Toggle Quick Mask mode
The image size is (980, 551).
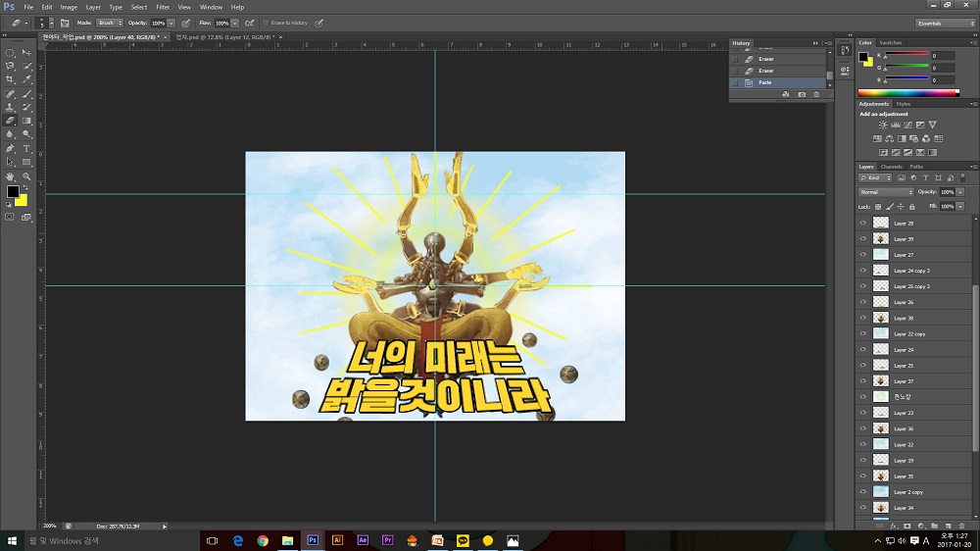10,217
